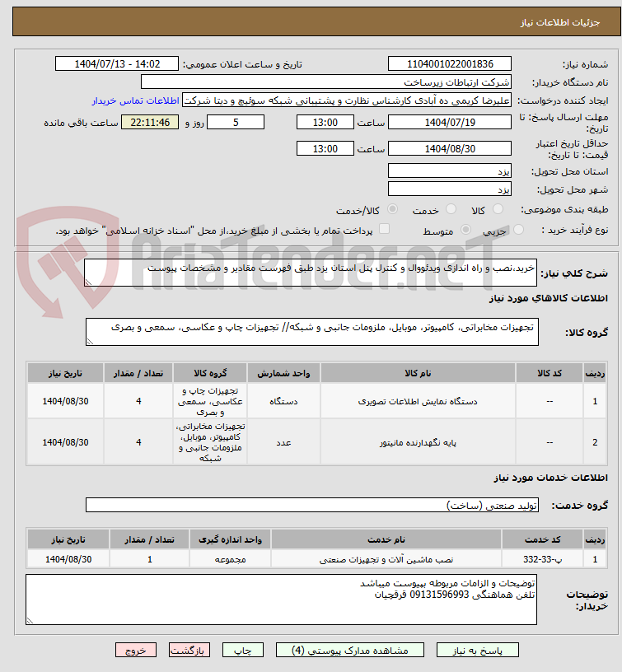Click the گروه کالا text area

pos(312,332)
